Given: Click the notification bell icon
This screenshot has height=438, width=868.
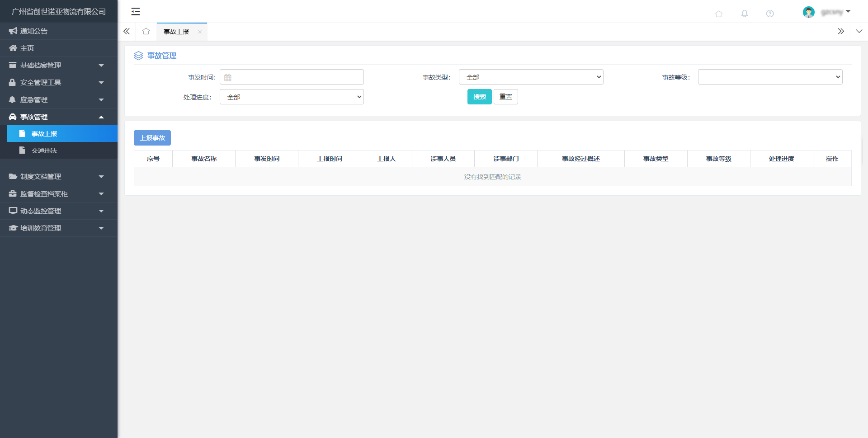Looking at the screenshot, I should tap(744, 14).
